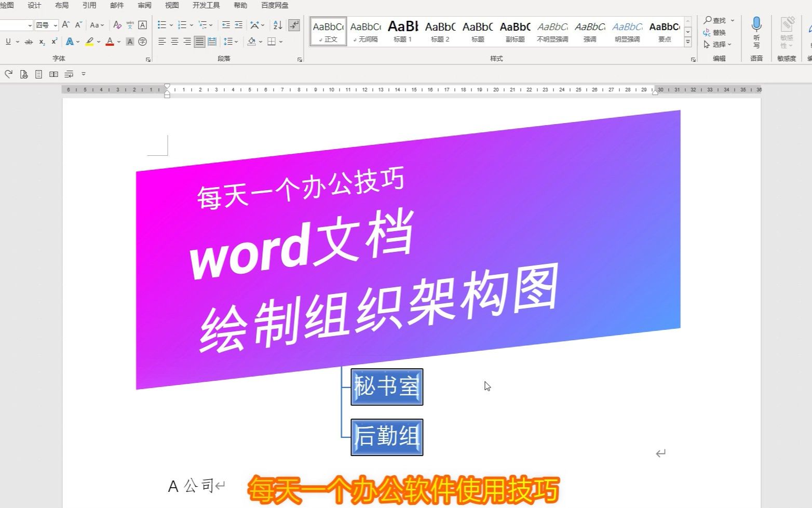Toggle underline formatting
Screen dimensions: 812x508
click(8, 42)
